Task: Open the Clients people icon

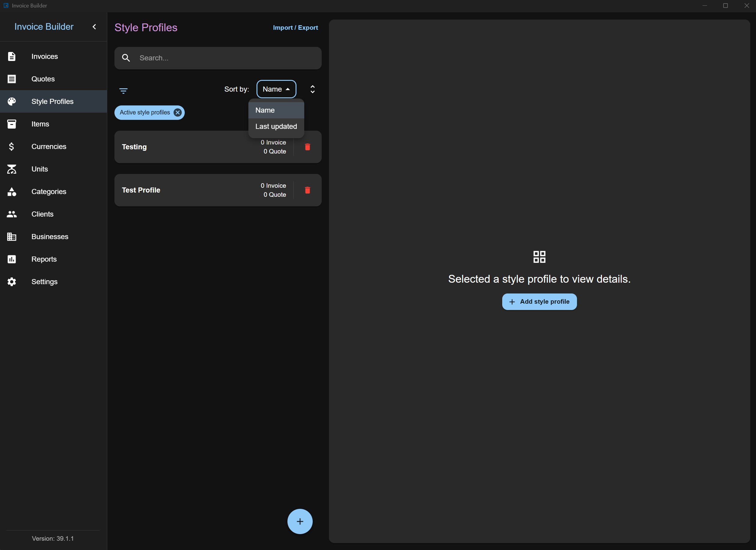Action: (x=12, y=214)
